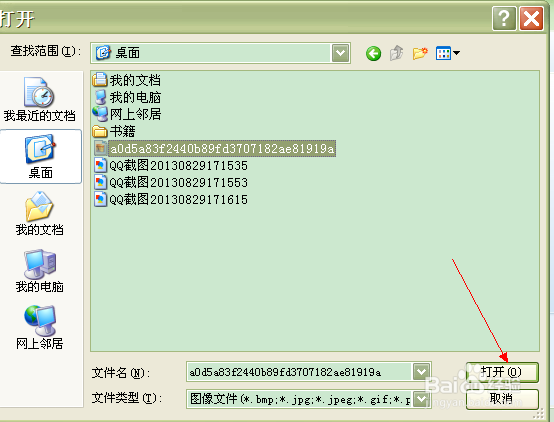
Task: Select 我的电脑 text in file list
Action: point(135,97)
